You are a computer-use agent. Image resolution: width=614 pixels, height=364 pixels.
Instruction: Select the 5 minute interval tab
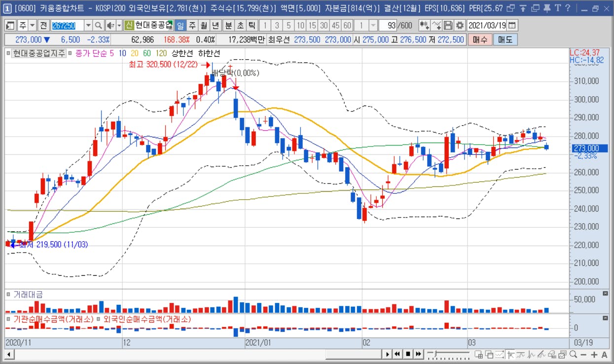coord(289,25)
